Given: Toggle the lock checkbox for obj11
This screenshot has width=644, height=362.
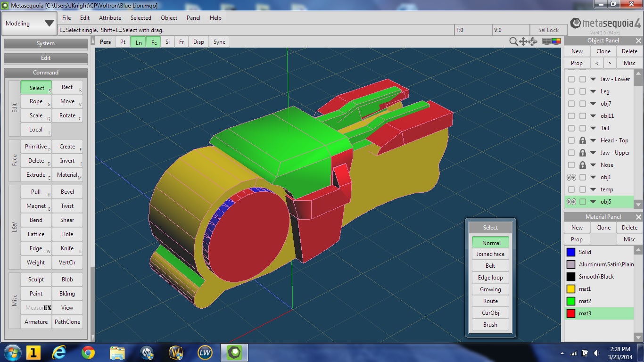Looking at the screenshot, I should click(x=583, y=116).
